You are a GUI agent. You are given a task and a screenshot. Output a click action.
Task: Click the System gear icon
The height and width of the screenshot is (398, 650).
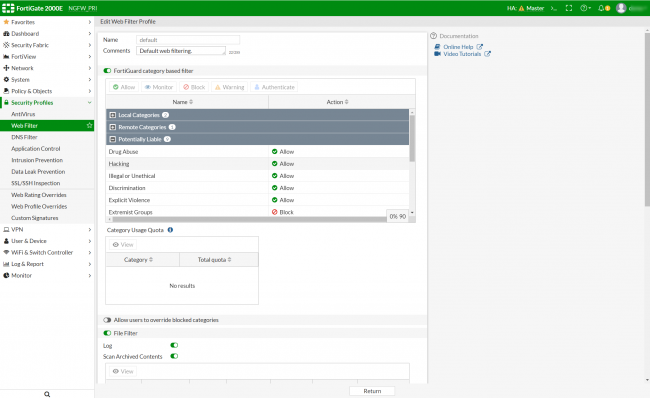pyautogui.click(x=6, y=80)
